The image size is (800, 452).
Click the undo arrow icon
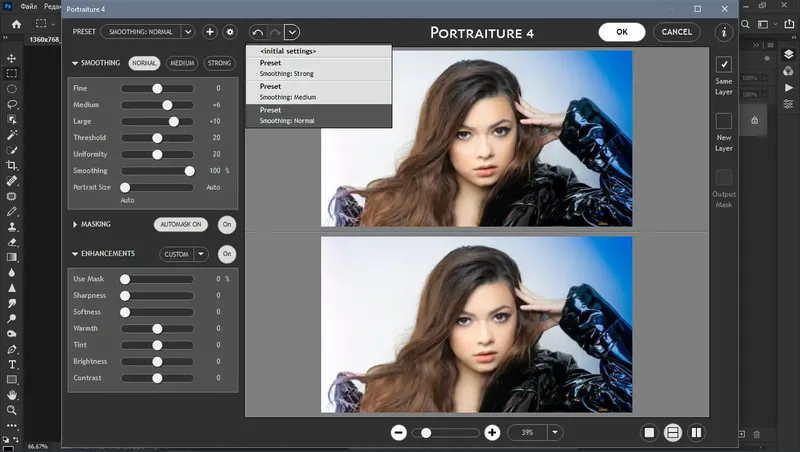258,32
